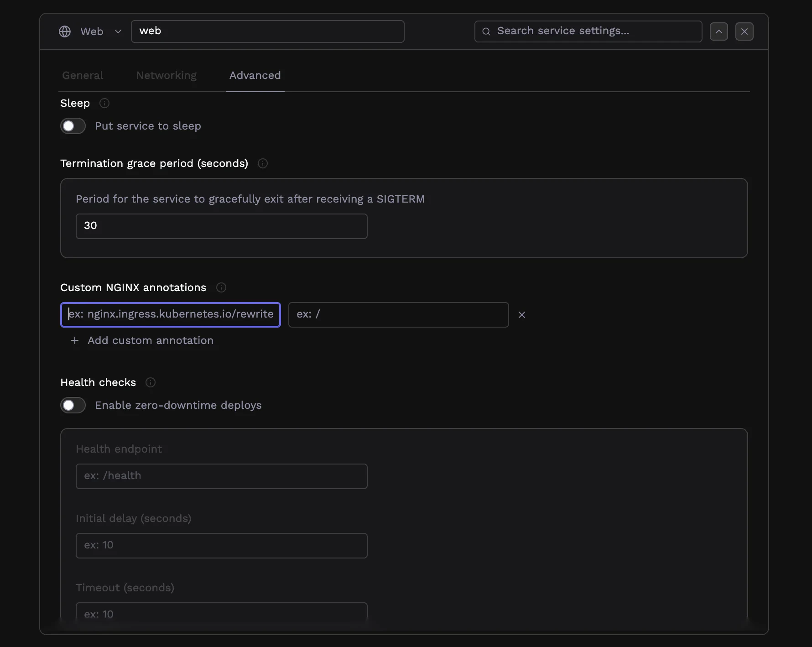Click the globe icon next to Web
This screenshot has height=647, width=812.
coord(65,31)
